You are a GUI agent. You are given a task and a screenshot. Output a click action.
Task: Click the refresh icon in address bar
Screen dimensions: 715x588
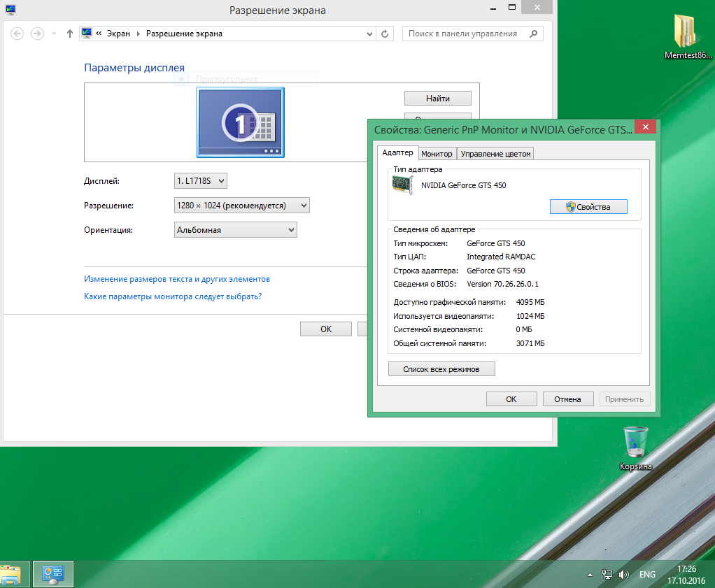point(385,34)
